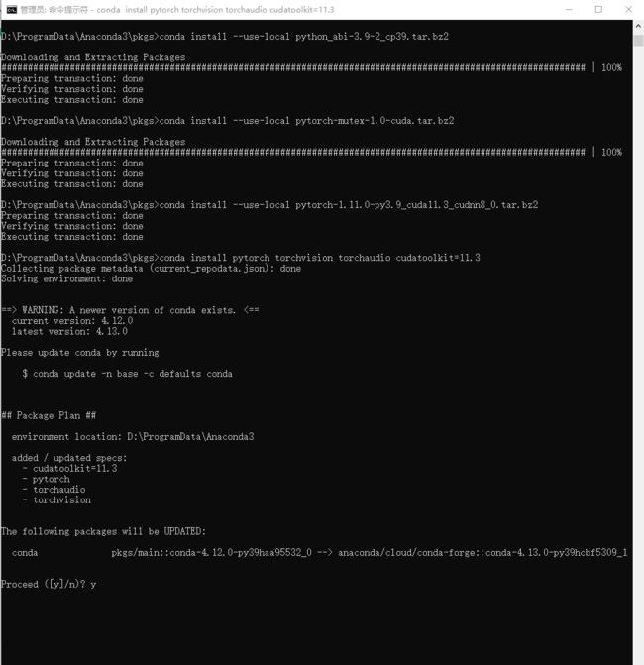Click the environment location D:\ProgramData\Anaconda3 line
The height and width of the screenshot is (665, 644).
click(133, 437)
